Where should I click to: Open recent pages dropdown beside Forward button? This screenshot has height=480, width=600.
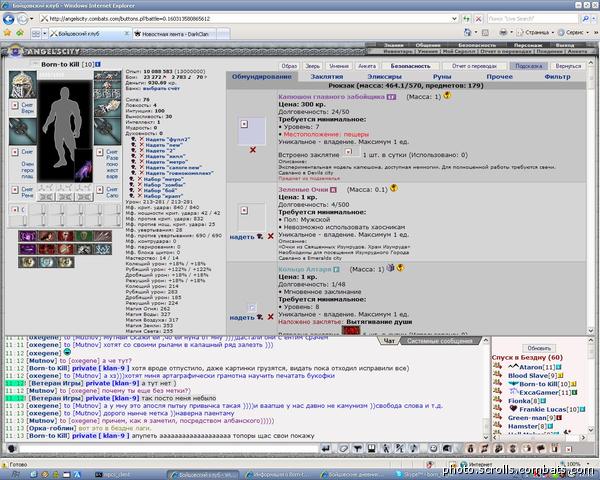coord(32,19)
